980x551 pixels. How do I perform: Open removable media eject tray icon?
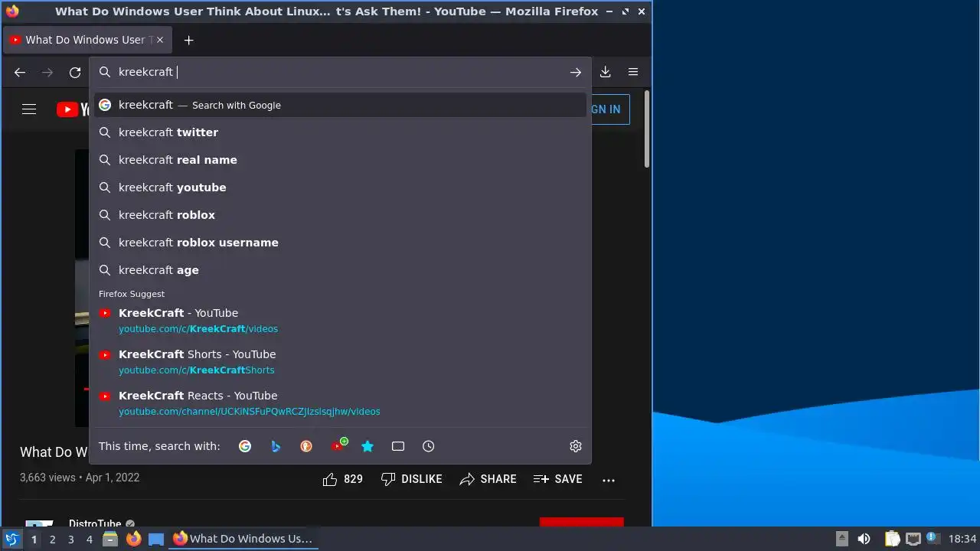coord(841,538)
